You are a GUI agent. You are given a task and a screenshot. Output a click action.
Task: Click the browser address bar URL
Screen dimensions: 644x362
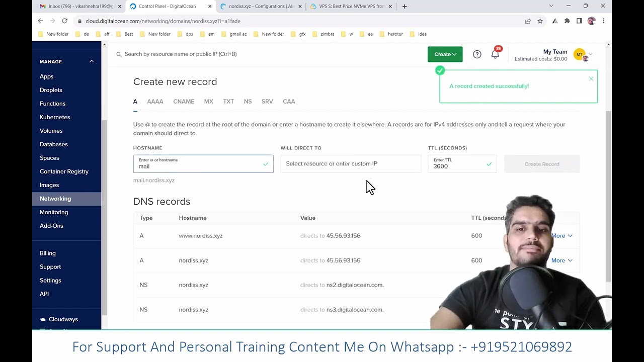coord(163,21)
